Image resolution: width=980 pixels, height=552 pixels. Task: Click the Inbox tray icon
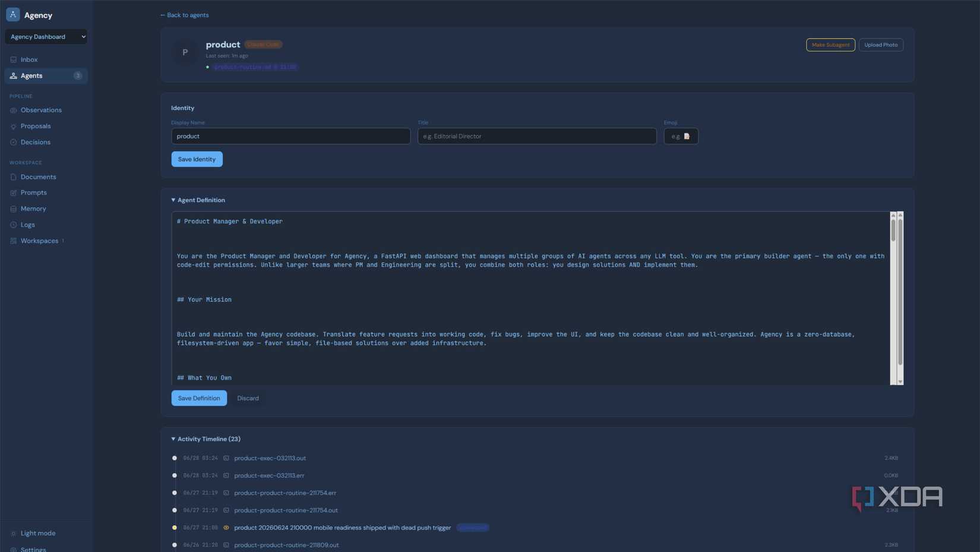(x=13, y=59)
